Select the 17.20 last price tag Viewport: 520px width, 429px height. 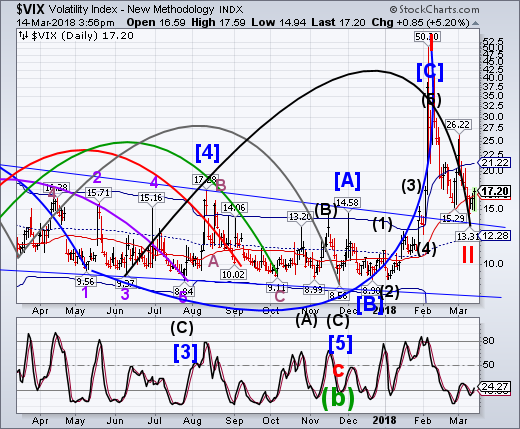(x=495, y=191)
